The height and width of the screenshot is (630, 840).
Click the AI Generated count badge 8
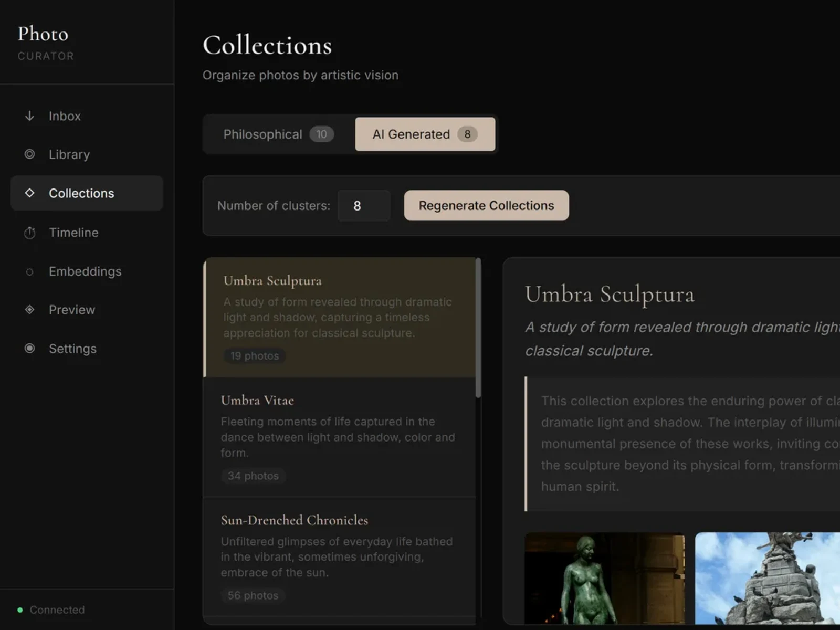click(x=467, y=134)
